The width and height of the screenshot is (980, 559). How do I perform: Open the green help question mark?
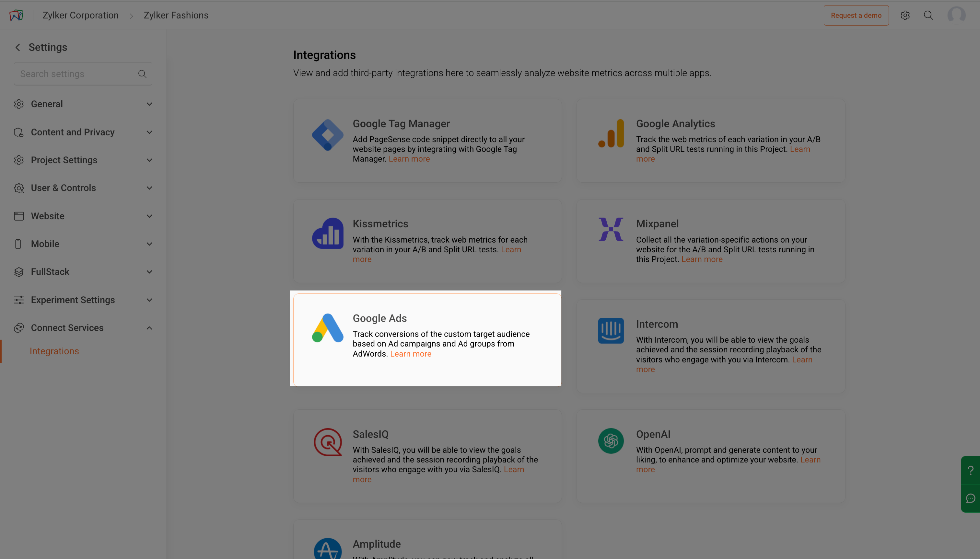970,470
